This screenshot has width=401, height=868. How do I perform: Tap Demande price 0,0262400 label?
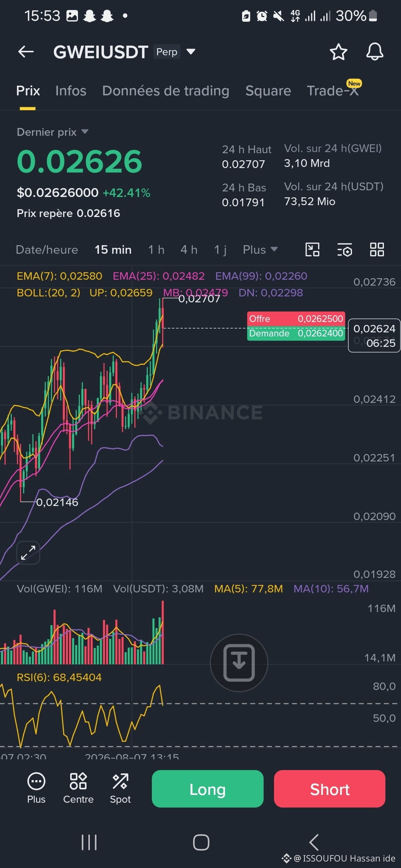(296, 333)
